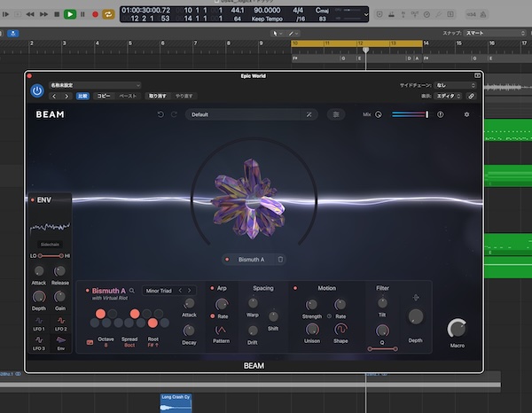
Task: Click the やり直す redo button
Action: click(184, 97)
